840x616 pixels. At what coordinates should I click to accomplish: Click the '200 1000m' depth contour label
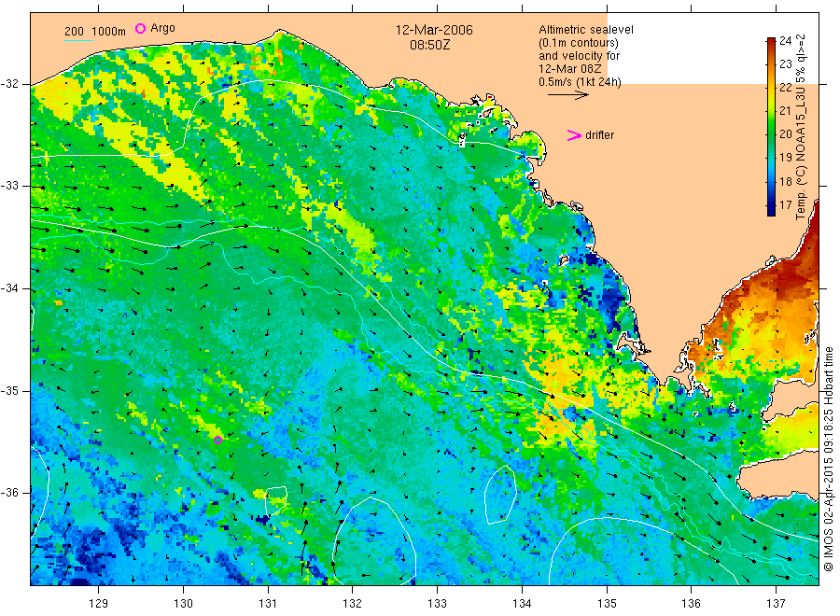click(x=95, y=32)
